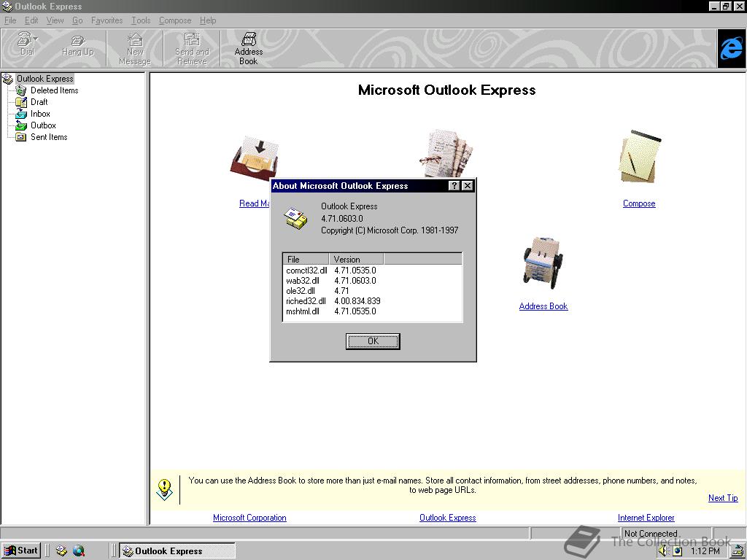
Task: Open the Tools menu
Action: [141, 20]
